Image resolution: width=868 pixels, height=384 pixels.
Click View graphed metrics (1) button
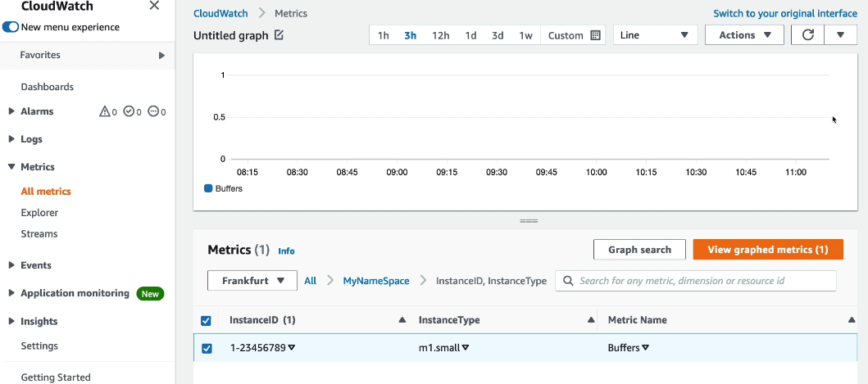(x=768, y=250)
